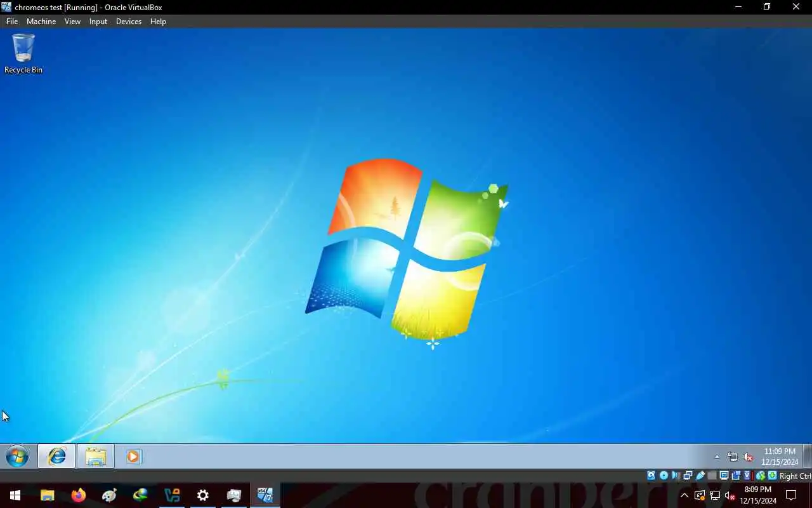Click the muted speaker in guest tray
Image resolution: width=812 pixels, height=508 pixels.
click(748, 457)
